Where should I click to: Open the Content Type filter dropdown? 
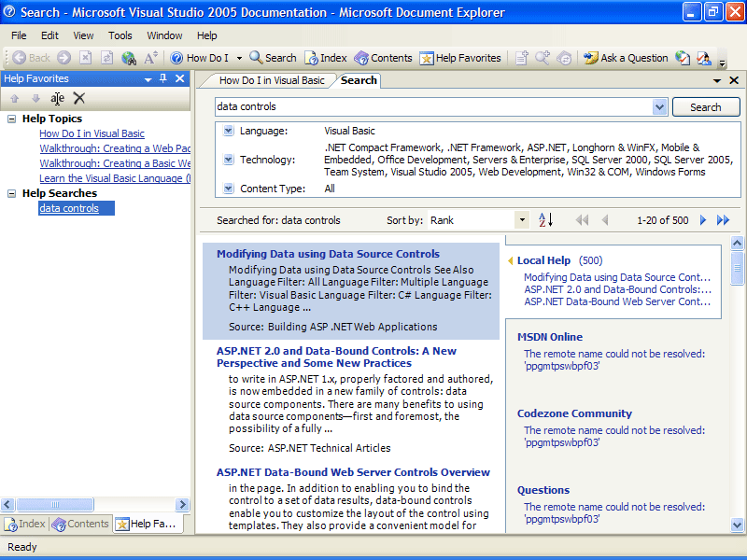click(229, 189)
